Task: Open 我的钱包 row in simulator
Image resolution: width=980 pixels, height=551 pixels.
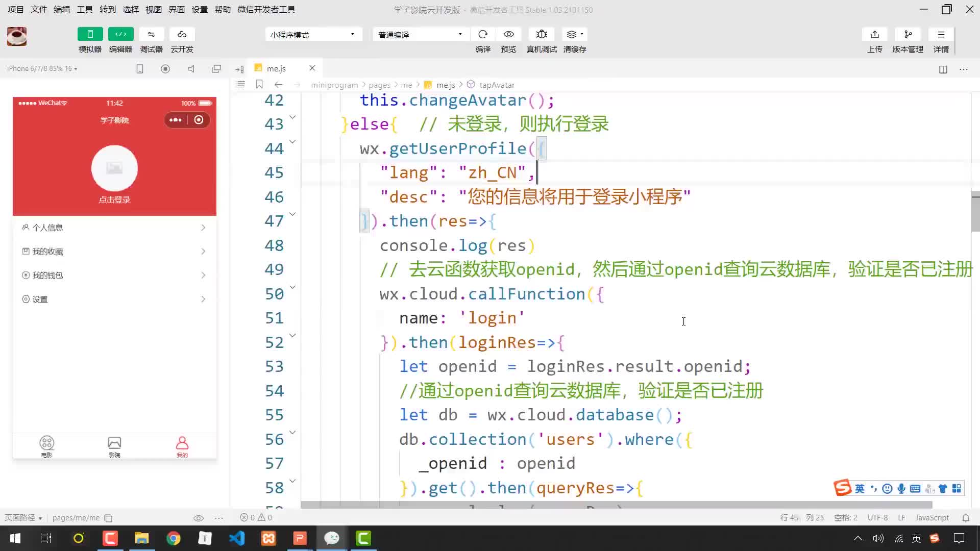Action: (114, 275)
